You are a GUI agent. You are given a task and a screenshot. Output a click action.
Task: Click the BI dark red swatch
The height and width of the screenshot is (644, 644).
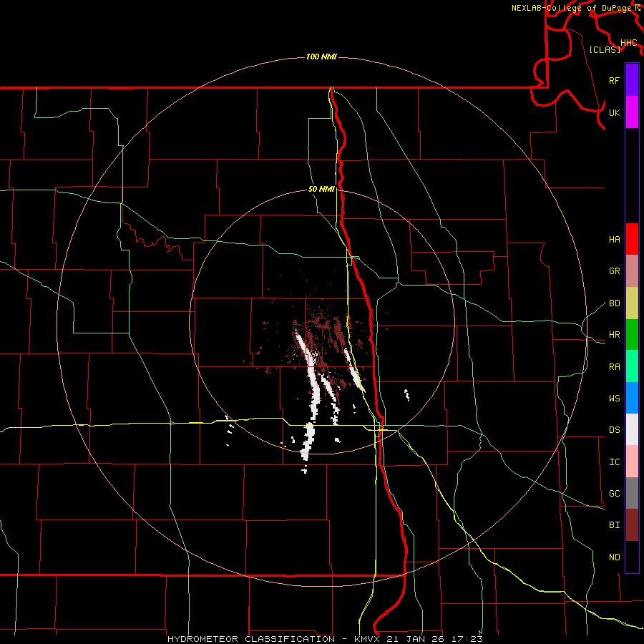pos(632,525)
